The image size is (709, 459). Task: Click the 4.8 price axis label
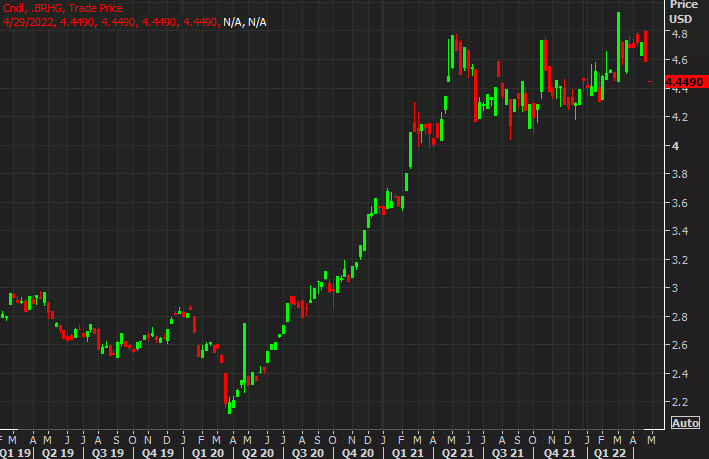click(677, 34)
